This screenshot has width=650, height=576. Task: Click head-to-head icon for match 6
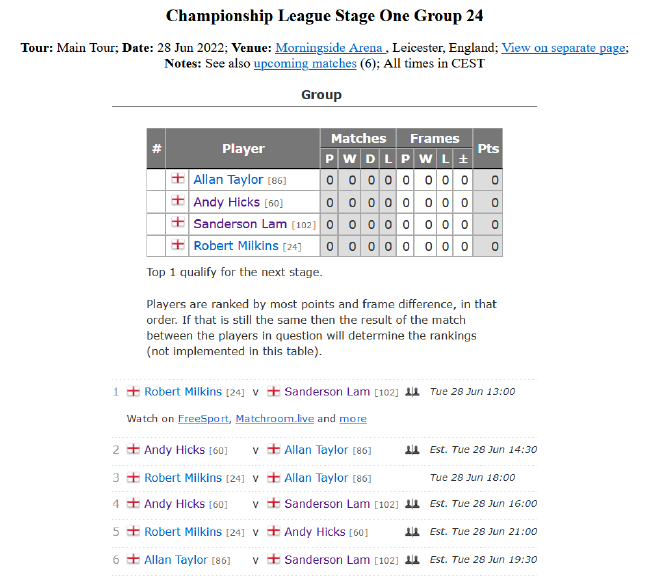click(x=411, y=560)
